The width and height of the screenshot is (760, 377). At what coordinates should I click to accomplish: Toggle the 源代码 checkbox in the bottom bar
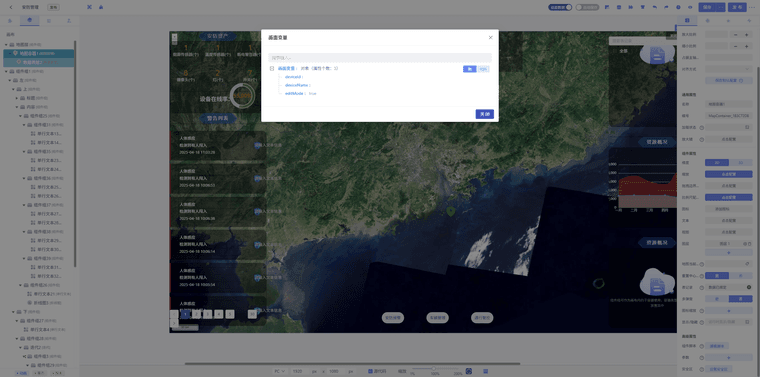[370, 371]
